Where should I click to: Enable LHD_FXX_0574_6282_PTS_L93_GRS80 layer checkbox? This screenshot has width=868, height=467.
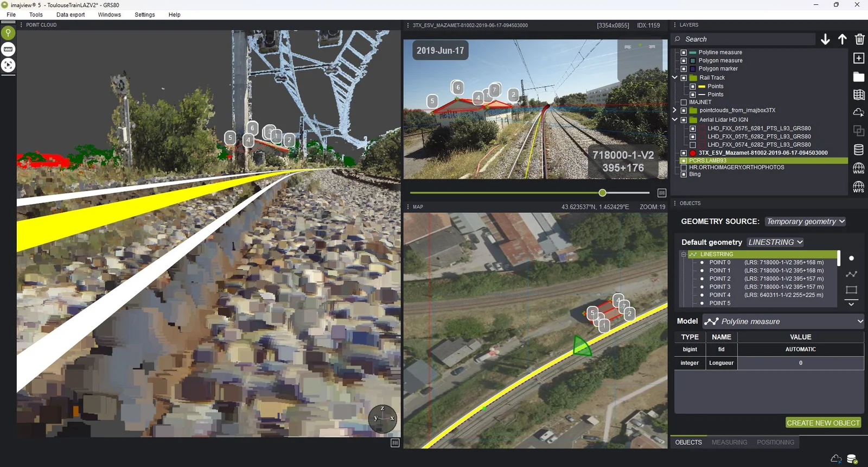(x=693, y=145)
